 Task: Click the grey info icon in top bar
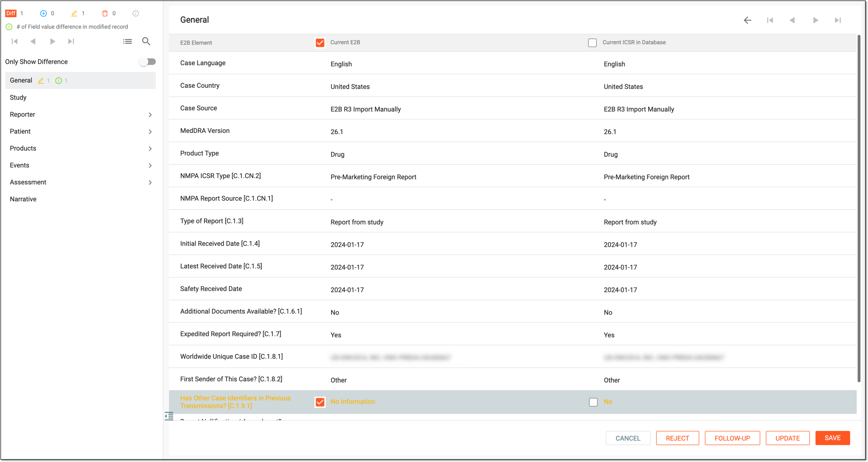pyautogui.click(x=136, y=13)
